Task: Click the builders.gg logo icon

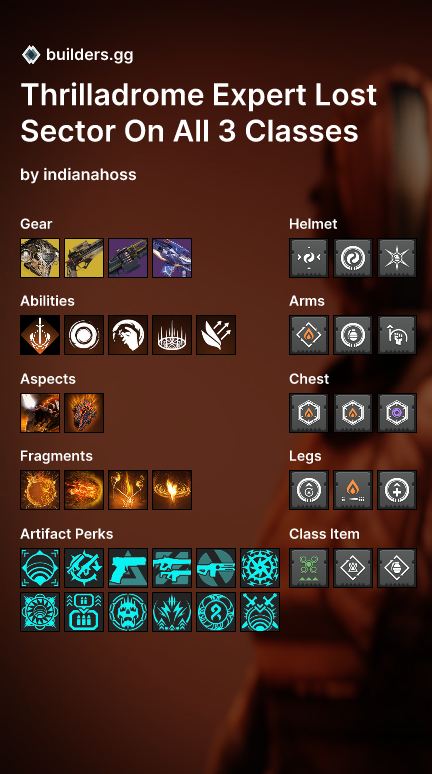Action: 31,55
